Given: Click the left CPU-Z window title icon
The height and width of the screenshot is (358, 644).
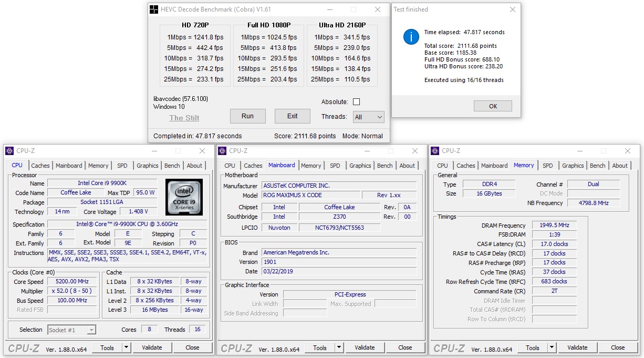Looking at the screenshot, I should tap(9, 151).
